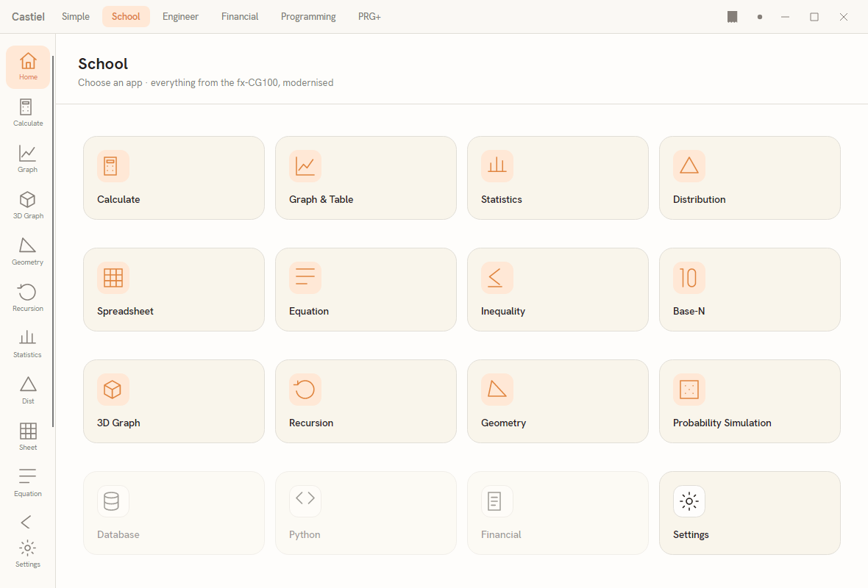Open Graph from the sidebar
Viewport: 868px width, 588px height.
28,159
